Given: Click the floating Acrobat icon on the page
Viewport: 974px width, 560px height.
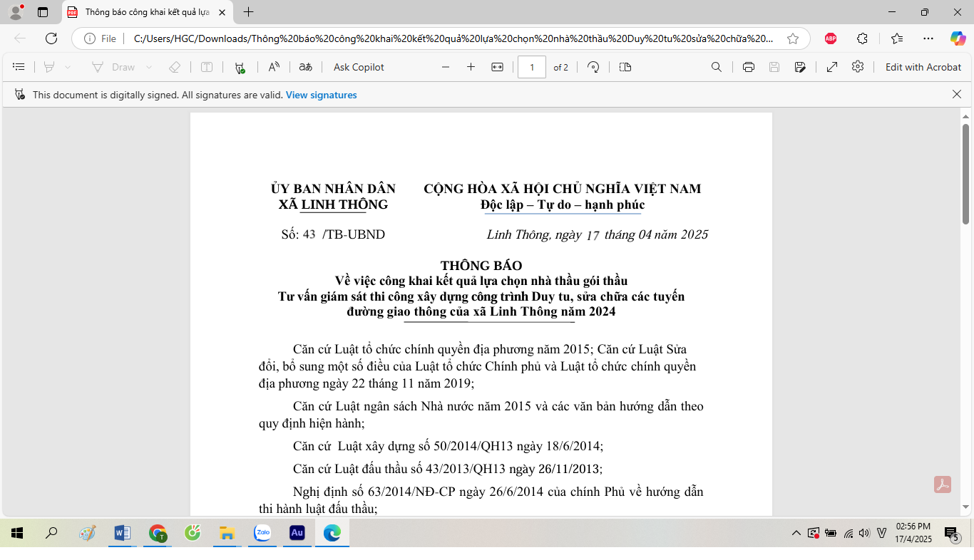Looking at the screenshot, I should [x=943, y=484].
